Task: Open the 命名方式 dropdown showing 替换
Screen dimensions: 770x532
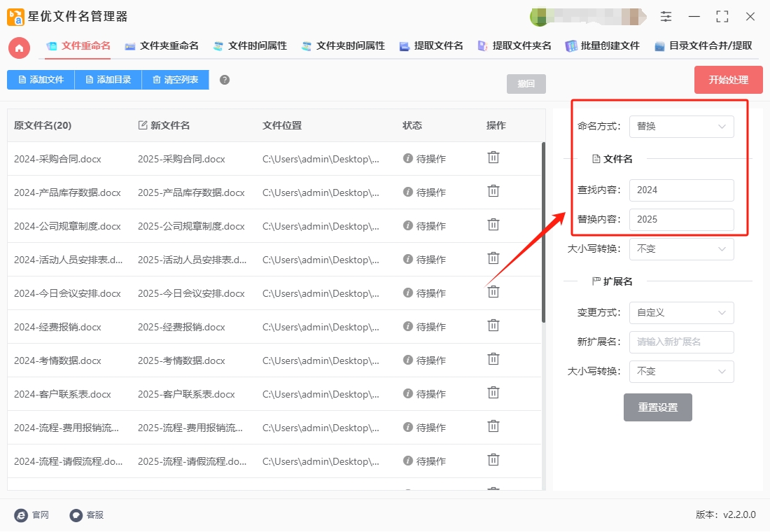Action: (681, 127)
